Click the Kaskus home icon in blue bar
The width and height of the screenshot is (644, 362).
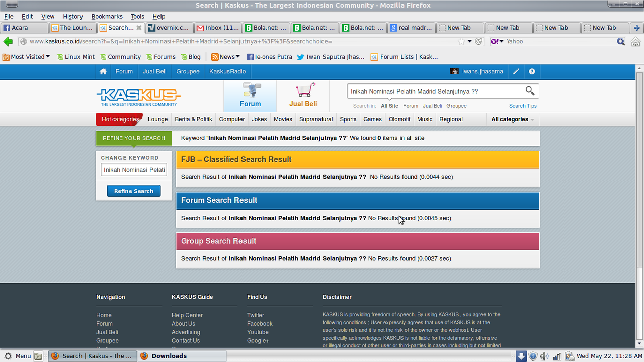103,71
